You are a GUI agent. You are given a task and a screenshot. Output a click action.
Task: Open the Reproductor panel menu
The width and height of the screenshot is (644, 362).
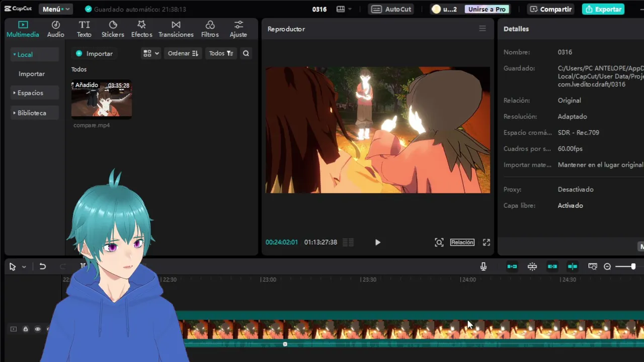coord(482,29)
